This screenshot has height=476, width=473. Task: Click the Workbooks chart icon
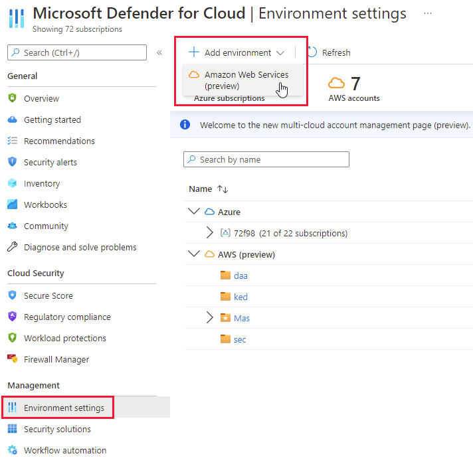(12, 204)
